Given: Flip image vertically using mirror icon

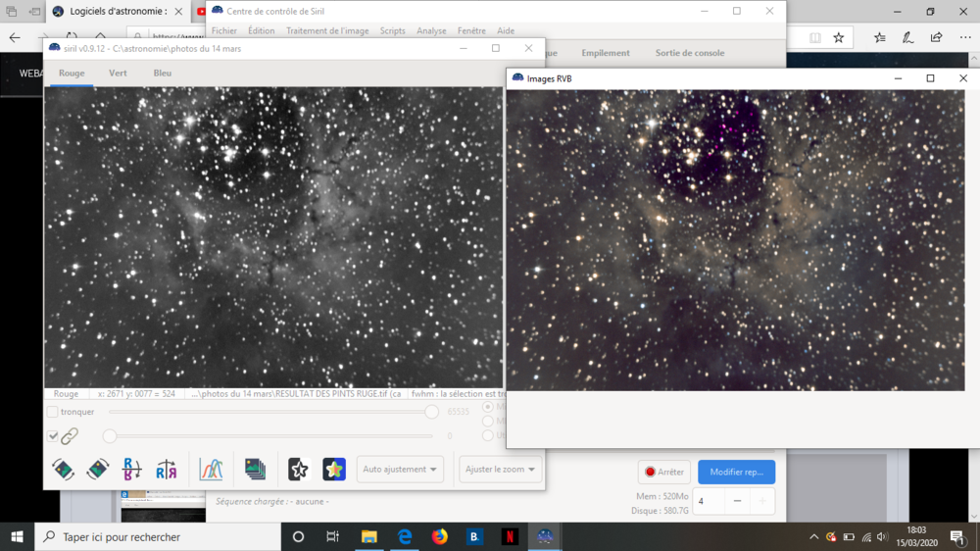Looking at the screenshot, I should coord(132,469).
